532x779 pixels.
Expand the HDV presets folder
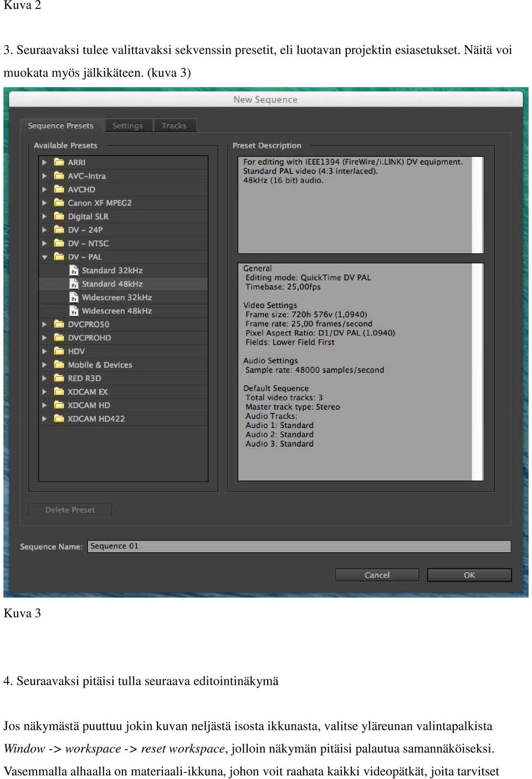tap(44, 351)
